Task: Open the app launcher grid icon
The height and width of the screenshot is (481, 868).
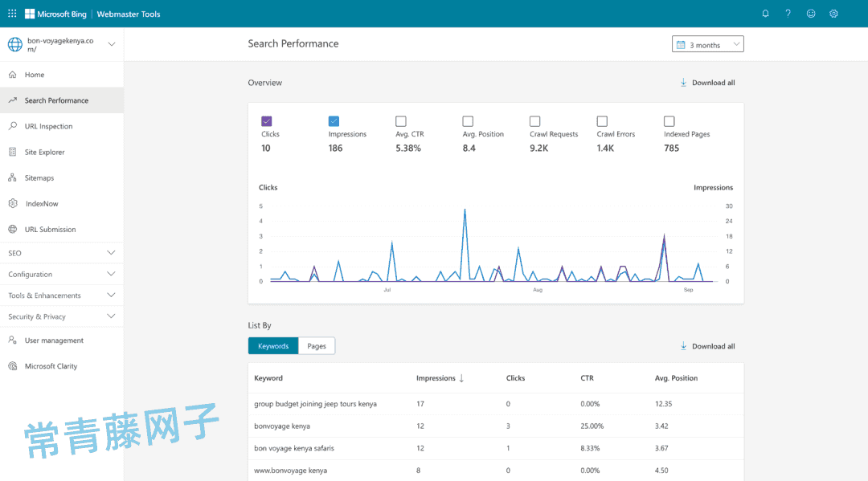Action: (x=12, y=14)
